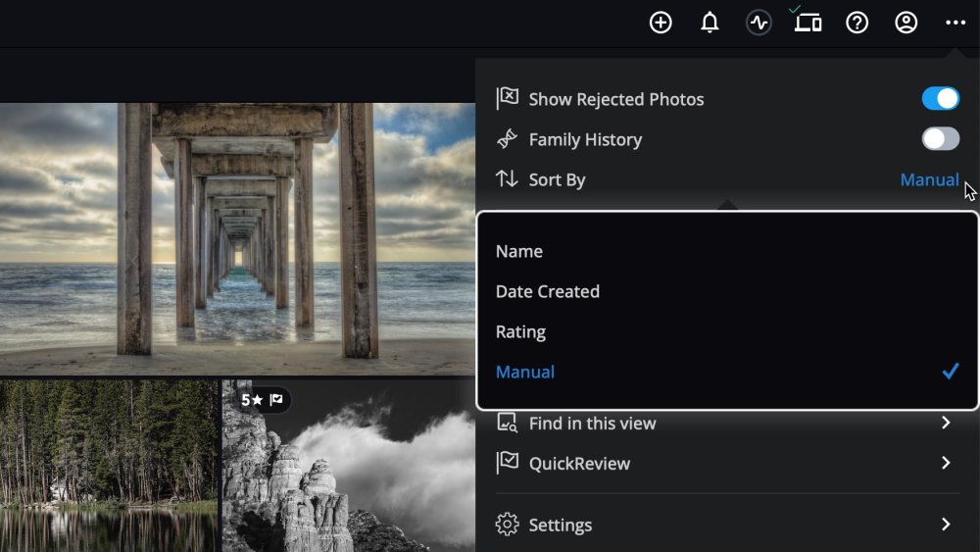
Task: Choose Date Created sort option
Action: click(x=548, y=291)
